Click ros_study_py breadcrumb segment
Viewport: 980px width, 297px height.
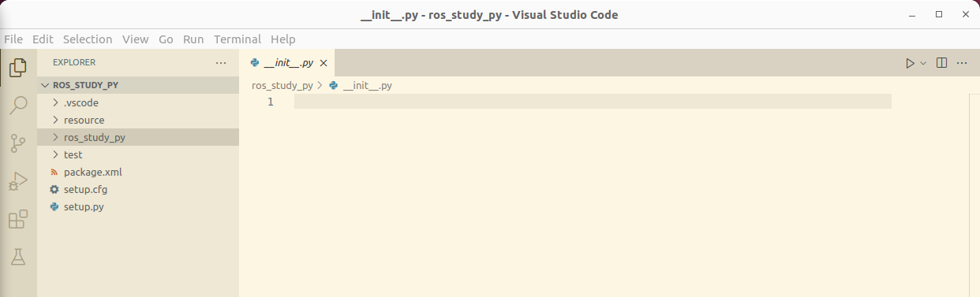click(282, 85)
